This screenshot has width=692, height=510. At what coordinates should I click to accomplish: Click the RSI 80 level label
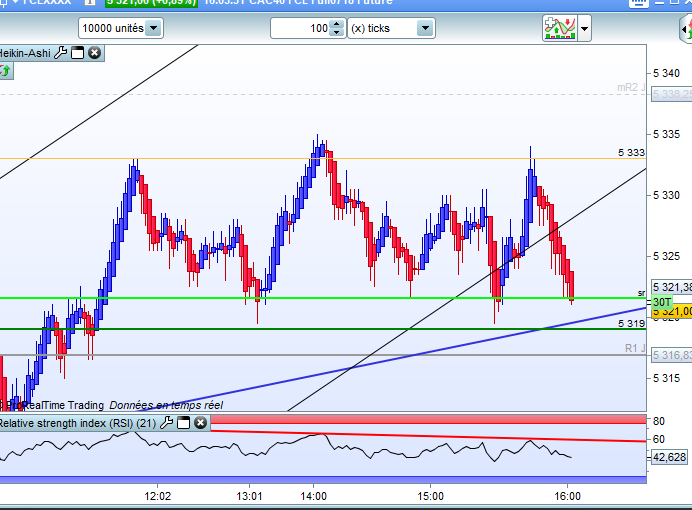coord(659,421)
